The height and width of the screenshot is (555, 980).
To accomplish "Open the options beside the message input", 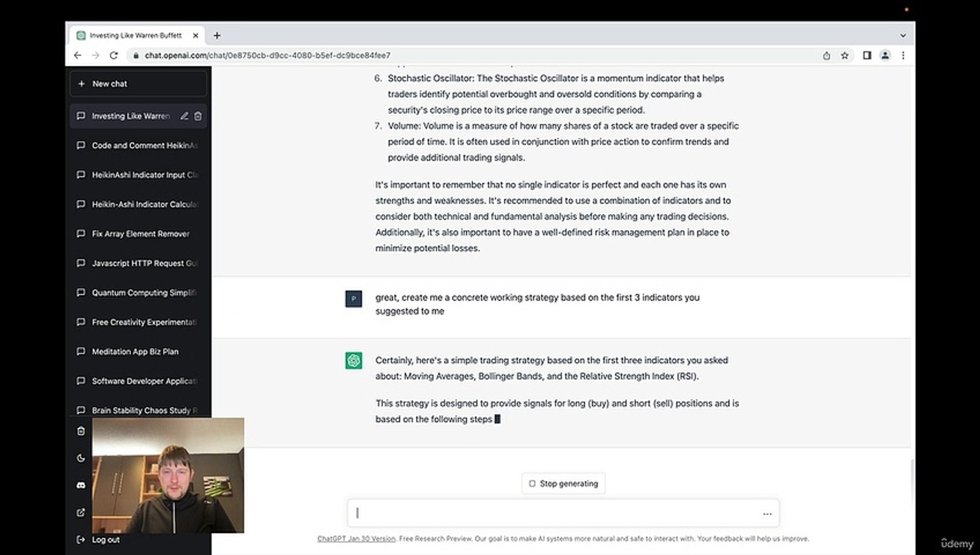I will pos(767,513).
